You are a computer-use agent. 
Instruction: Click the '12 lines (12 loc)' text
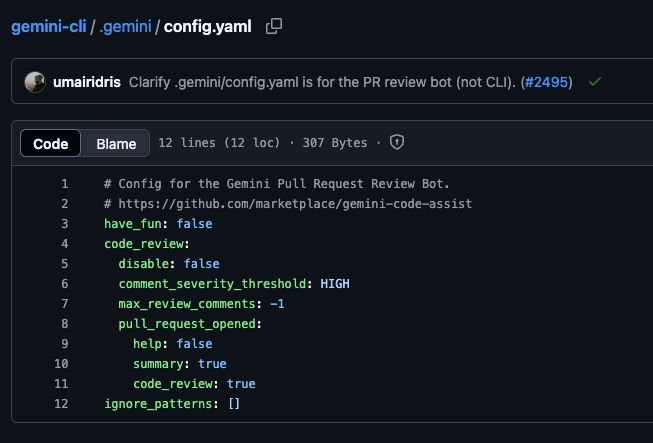pyautogui.click(x=219, y=143)
